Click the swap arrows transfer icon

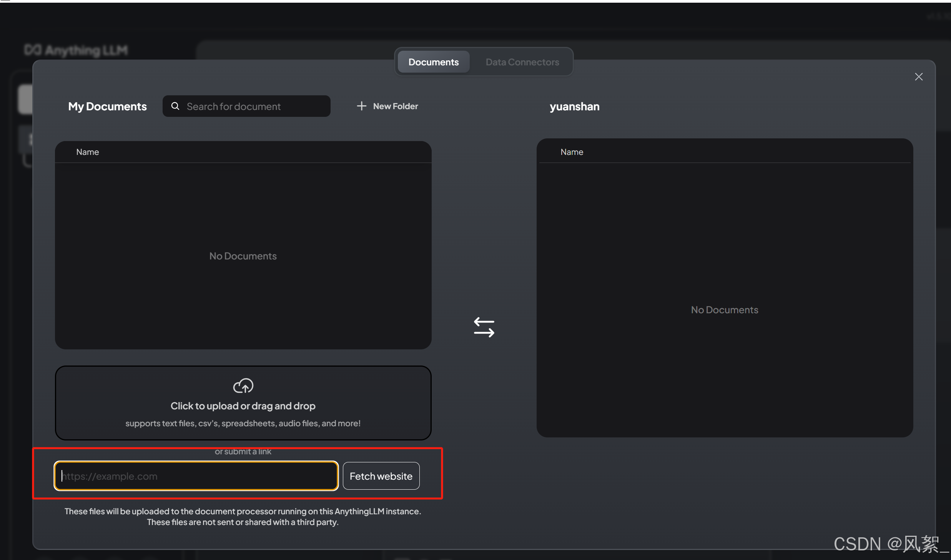click(484, 327)
